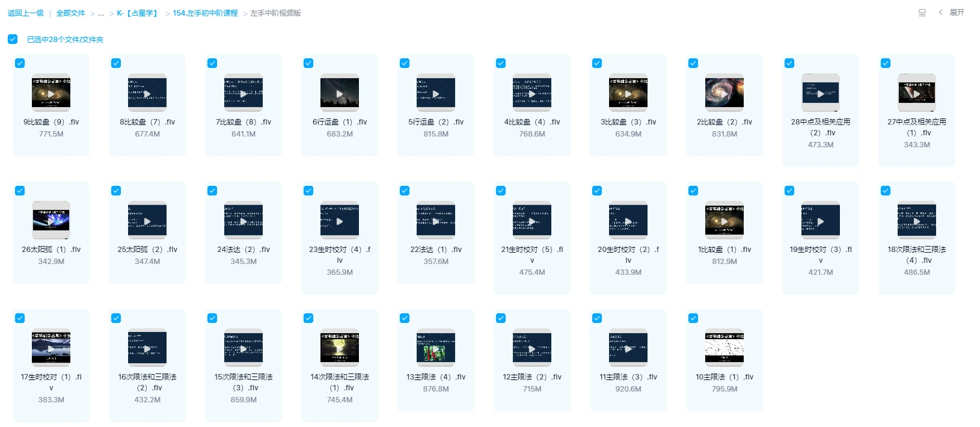
Task: Navigate to K-【占星学】 breadcrumb folder
Action: coord(138,13)
